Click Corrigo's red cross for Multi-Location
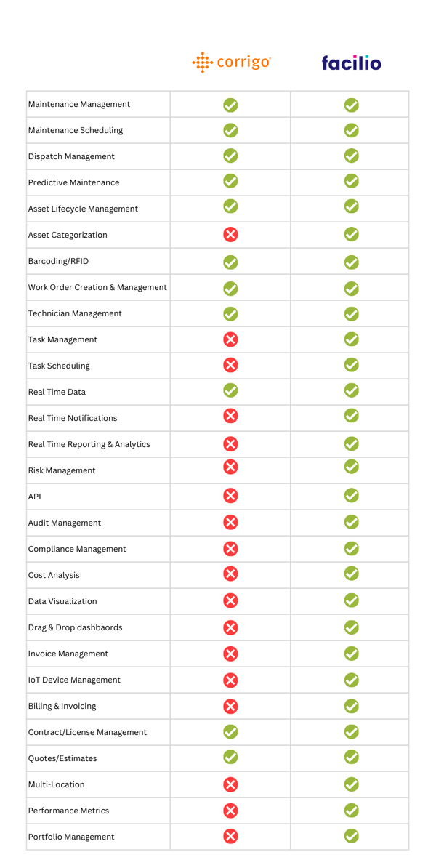 (x=230, y=784)
